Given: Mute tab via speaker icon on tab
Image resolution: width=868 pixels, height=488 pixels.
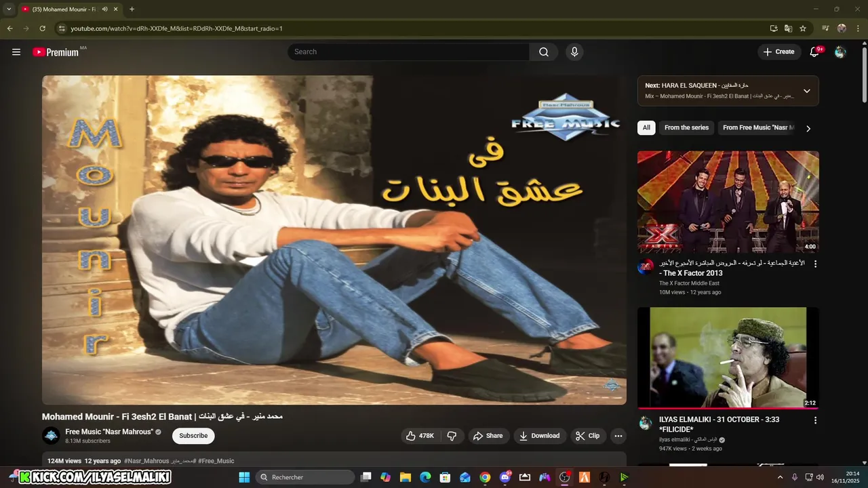Looking at the screenshot, I should coord(104,9).
